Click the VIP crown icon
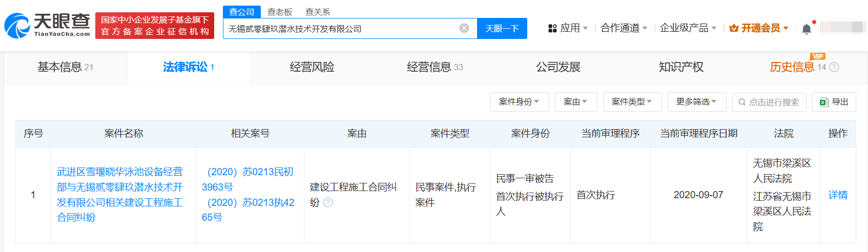The height and width of the screenshot is (252, 868). click(734, 28)
